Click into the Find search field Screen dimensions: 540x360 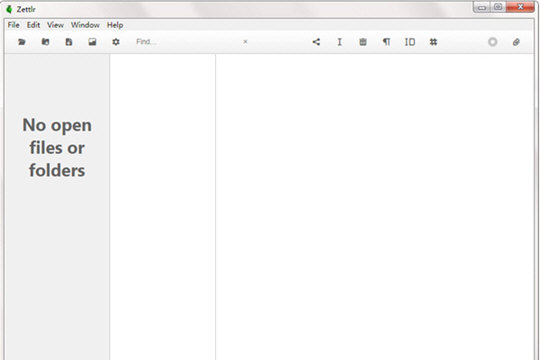click(188, 42)
